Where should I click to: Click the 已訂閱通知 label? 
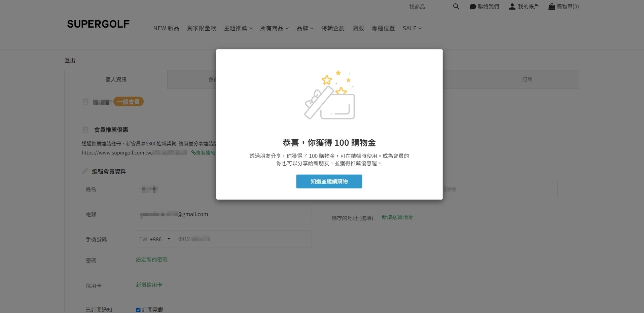(99, 310)
